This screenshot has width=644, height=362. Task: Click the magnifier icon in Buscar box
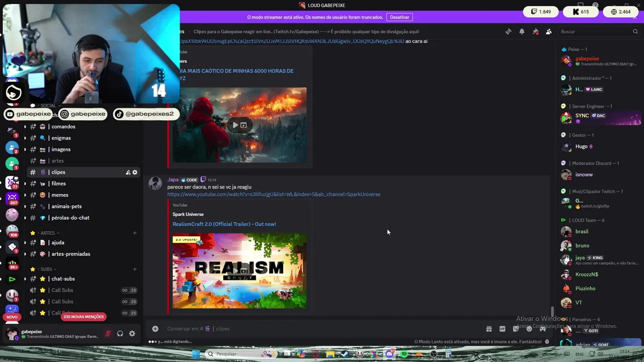coord(635,31)
